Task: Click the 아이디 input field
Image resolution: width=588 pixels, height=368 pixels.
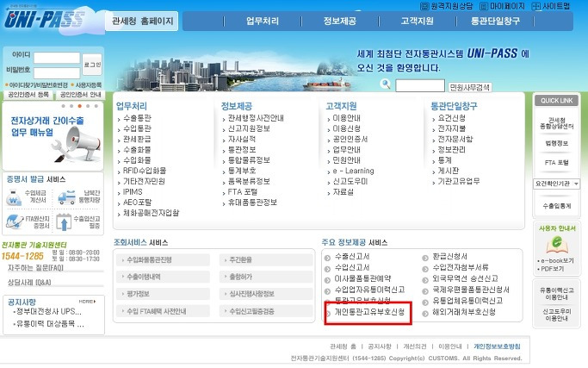Action: 57,58
